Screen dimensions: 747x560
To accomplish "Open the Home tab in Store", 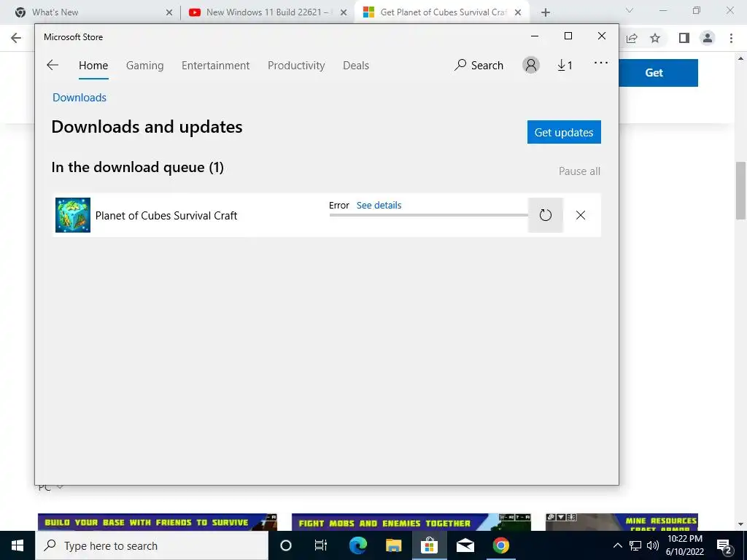I will (x=93, y=65).
